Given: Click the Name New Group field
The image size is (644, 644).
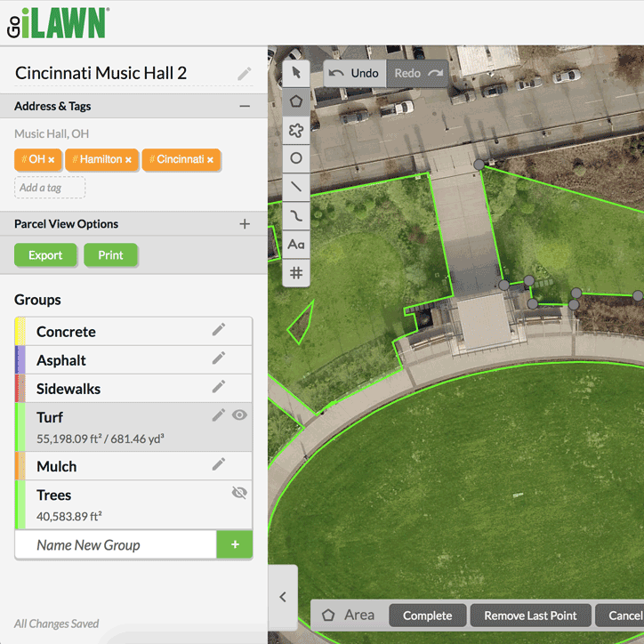Looking at the screenshot, I should [116, 545].
